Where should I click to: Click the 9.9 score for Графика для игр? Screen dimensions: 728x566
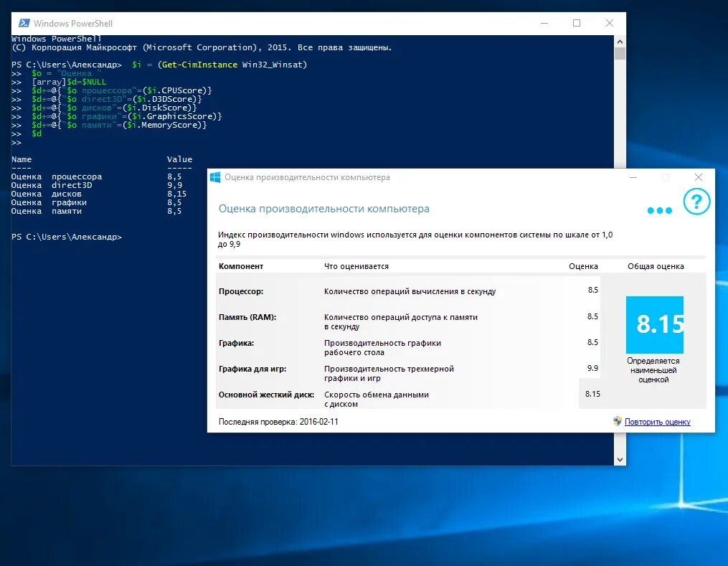point(592,368)
